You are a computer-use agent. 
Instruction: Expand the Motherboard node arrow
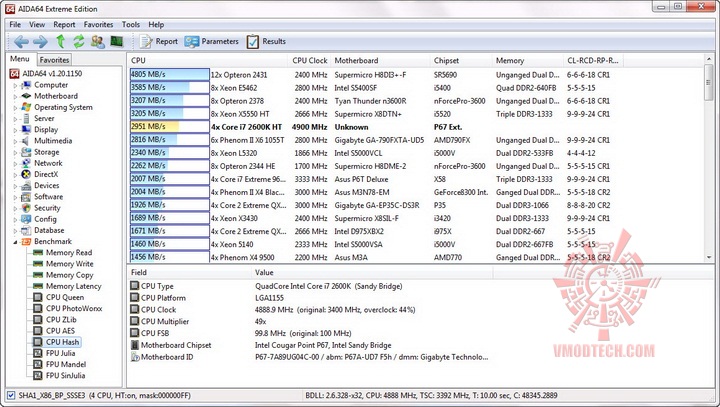tap(15, 96)
